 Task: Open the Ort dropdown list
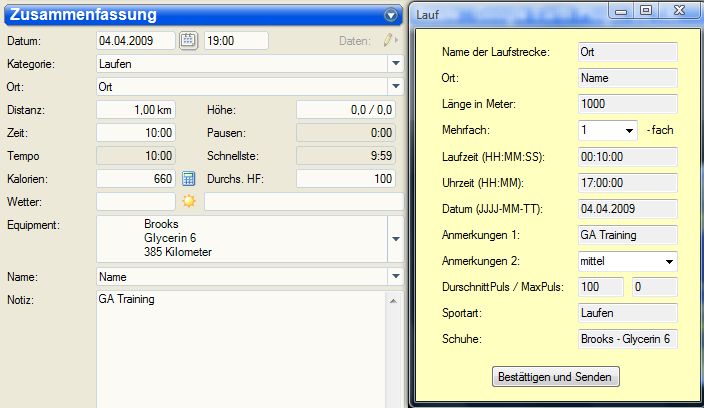click(396, 87)
